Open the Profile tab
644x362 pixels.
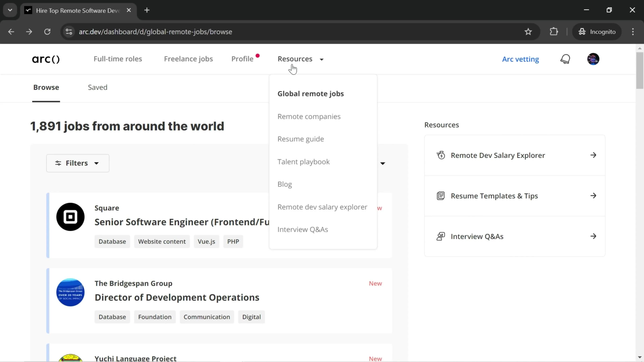pyautogui.click(x=242, y=59)
